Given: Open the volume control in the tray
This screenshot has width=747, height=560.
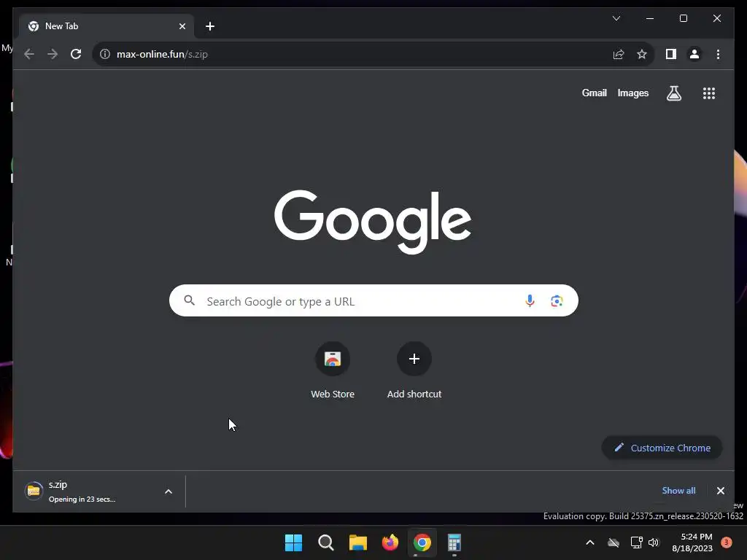Looking at the screenshot, I should [654, 542].
